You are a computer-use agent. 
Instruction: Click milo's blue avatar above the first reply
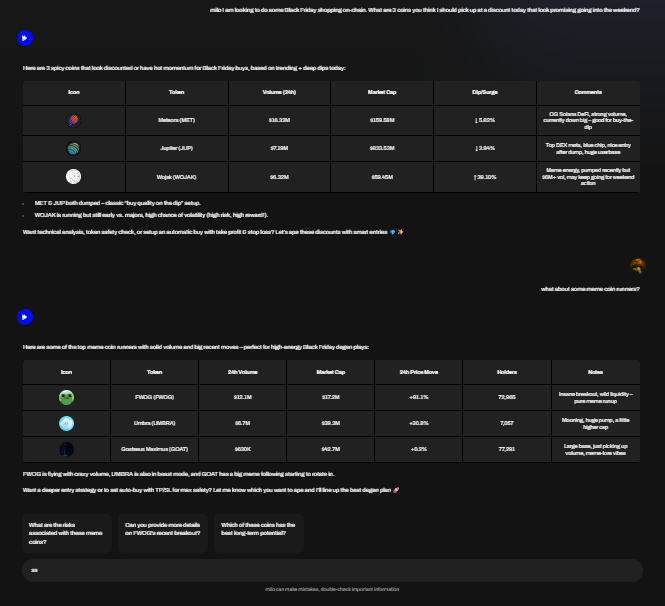click(x=25, y=38)
